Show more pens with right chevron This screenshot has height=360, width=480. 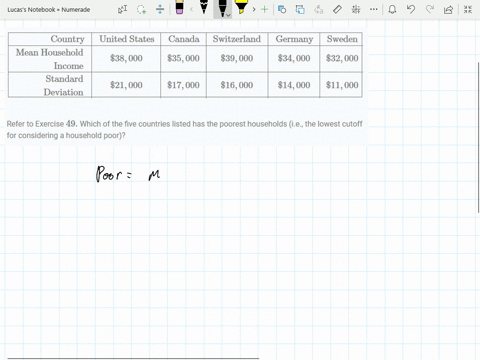[x=254, y=9]
